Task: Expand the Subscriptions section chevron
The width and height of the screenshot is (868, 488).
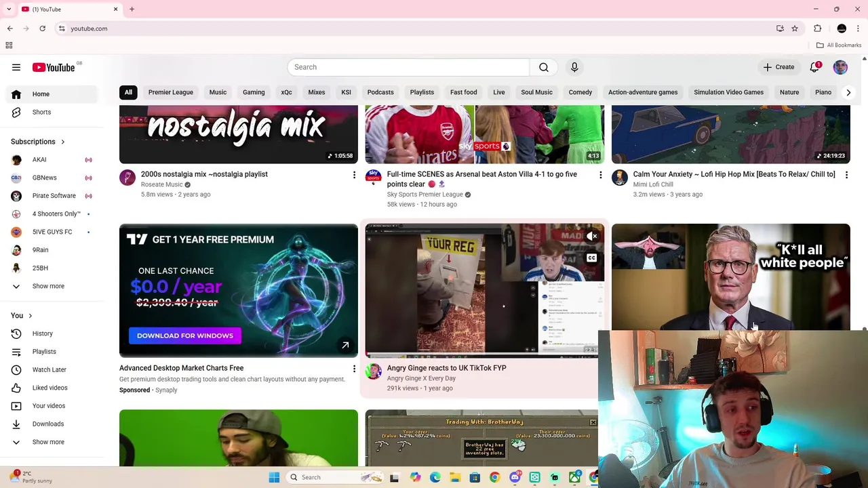Action: tap(62, 142)
